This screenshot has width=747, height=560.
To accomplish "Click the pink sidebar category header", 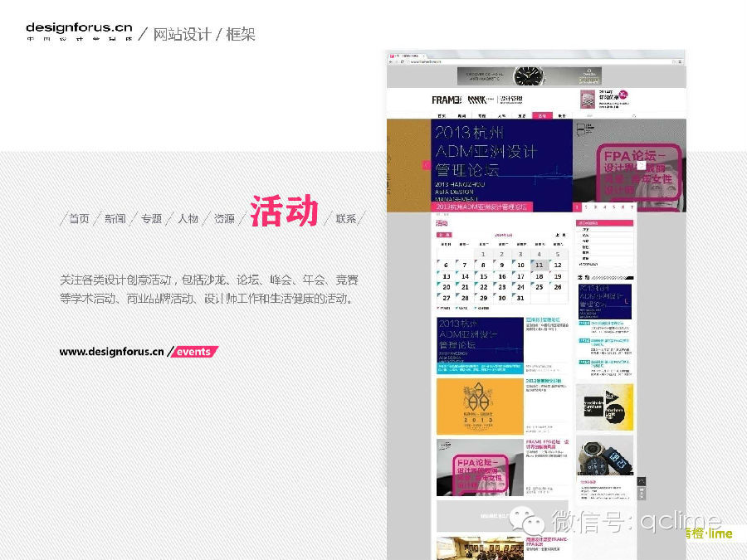I will click(x=604, y=223).
